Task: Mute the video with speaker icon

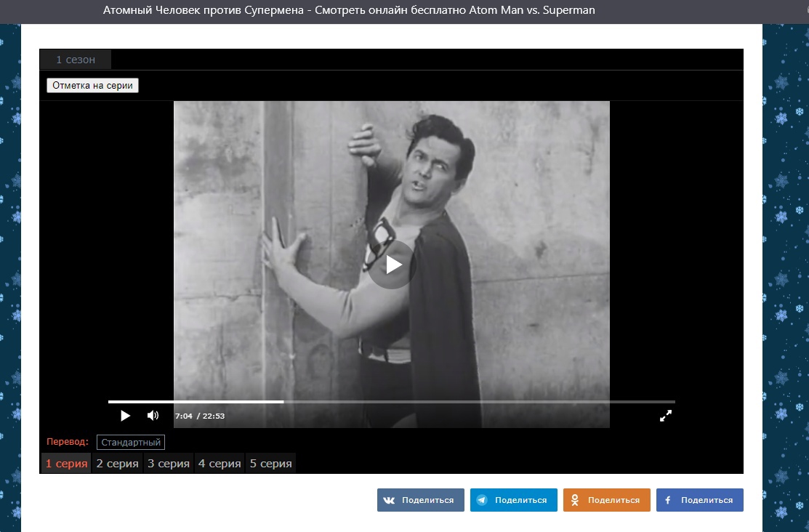Action: click(x=153, y=416)
